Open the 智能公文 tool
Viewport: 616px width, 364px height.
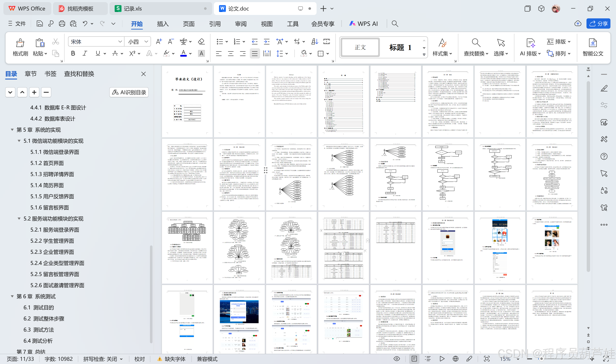593,48
